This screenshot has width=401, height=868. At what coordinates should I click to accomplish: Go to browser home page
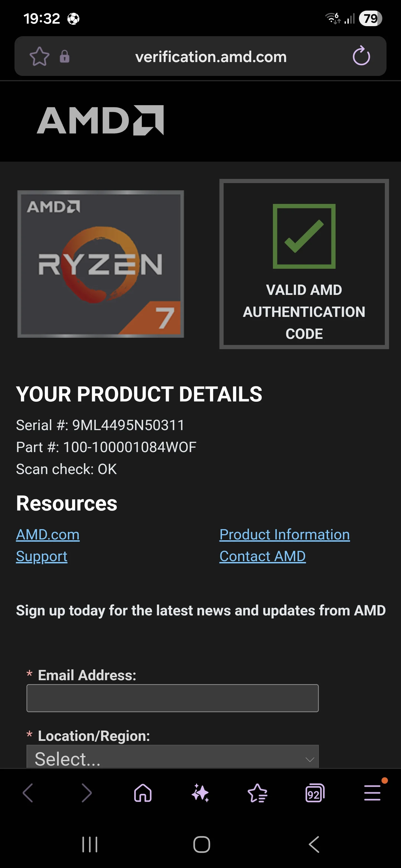143,793
